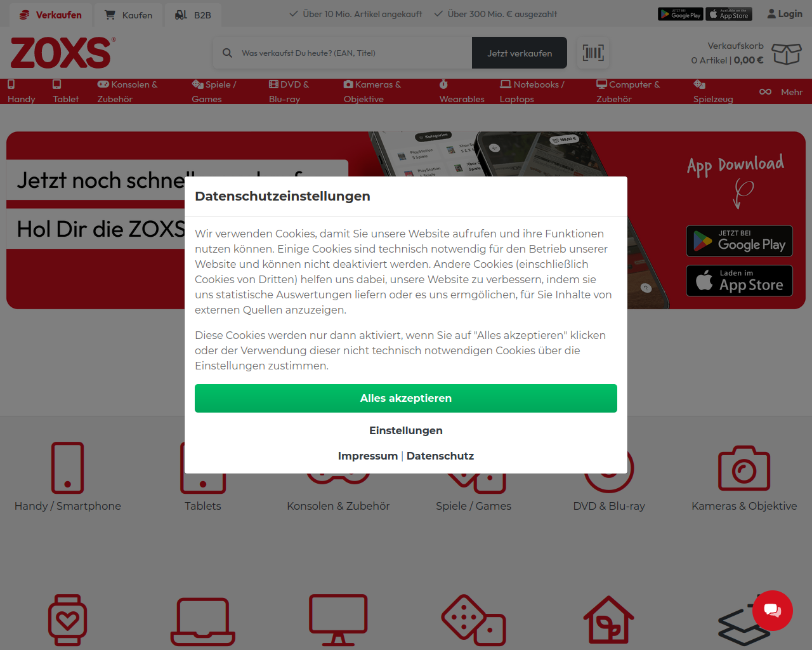This screenshot has width=812, height=650.
Task: Open the Verkaufskorb box icon
Action: 787,54
